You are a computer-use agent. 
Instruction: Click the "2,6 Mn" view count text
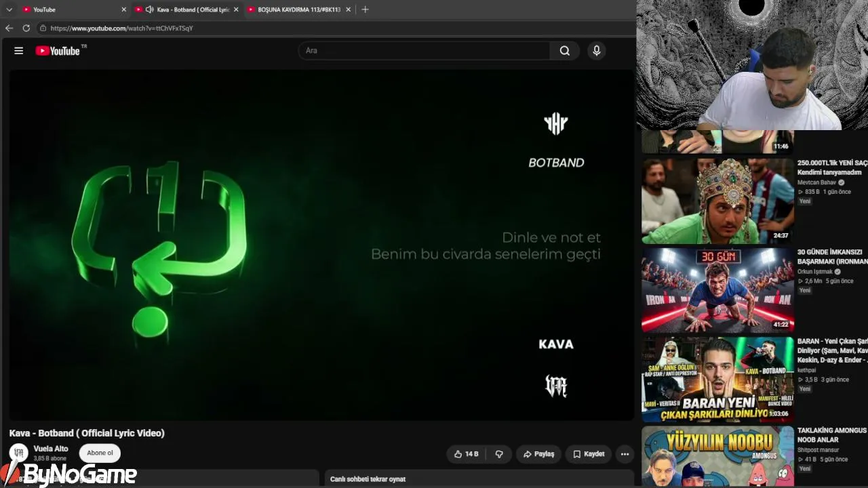click(813, 281)
